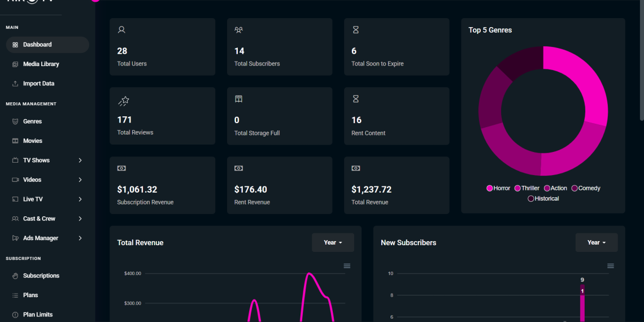The image size is (644, 322).
Task: Click the page vertical scrollbar
Action: 641,62
